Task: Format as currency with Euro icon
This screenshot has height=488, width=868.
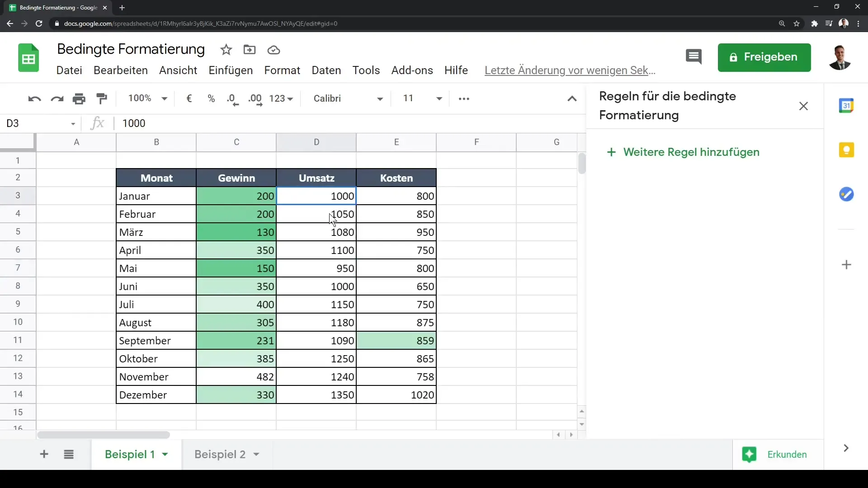Action: pyautogui.click(x=189, y=99)
